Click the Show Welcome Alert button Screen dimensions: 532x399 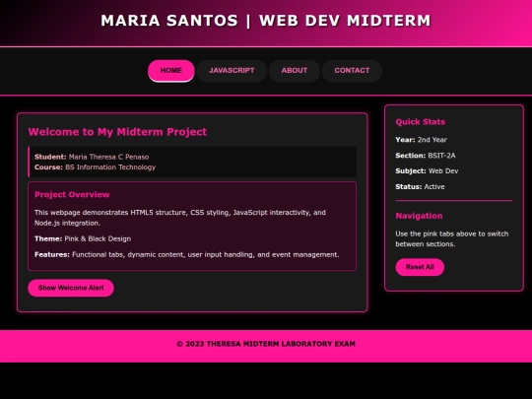pos(71,288)
